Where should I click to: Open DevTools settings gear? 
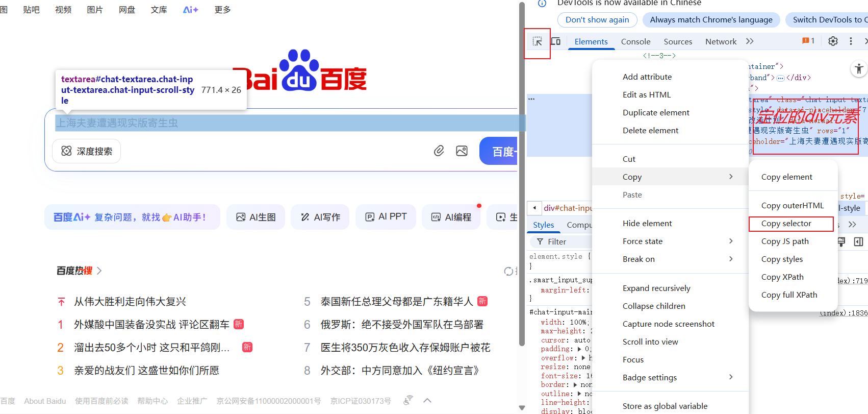tap(833, 41)
